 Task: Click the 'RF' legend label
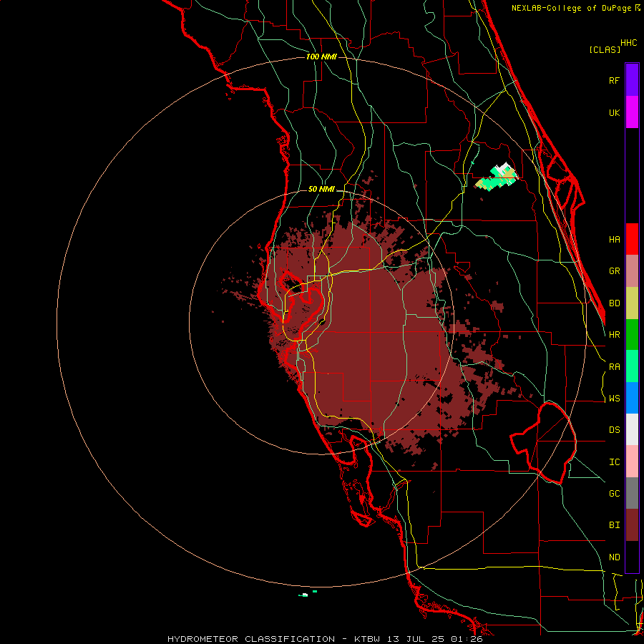tap(614, 80)
